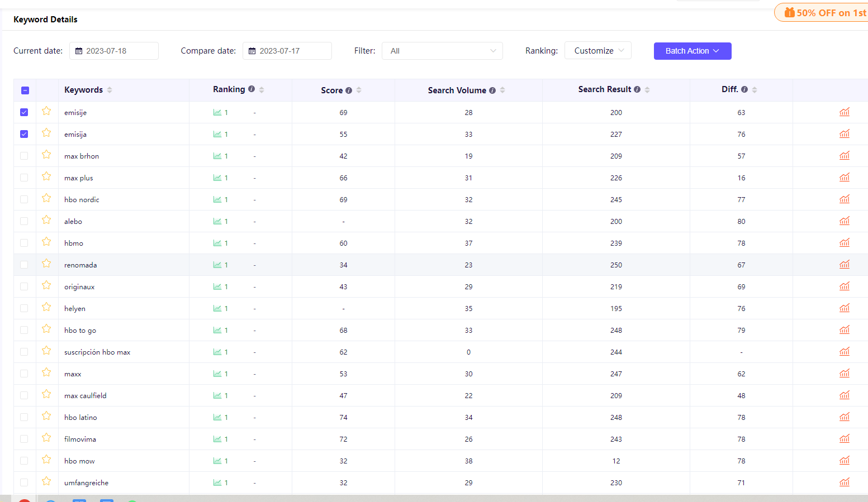Click the Score column info icon
Image resolution: width=868 pixels, height=502 pixels.
coord(349,90)
